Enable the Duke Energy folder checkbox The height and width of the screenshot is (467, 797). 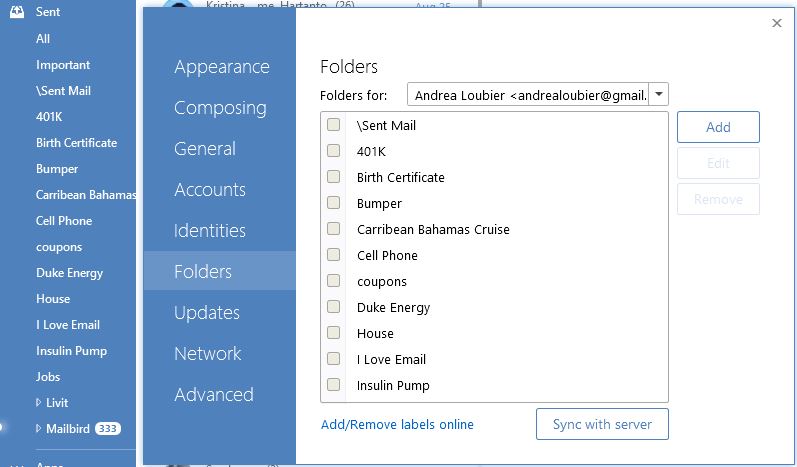pyautogui.click(x=334, y=307)
